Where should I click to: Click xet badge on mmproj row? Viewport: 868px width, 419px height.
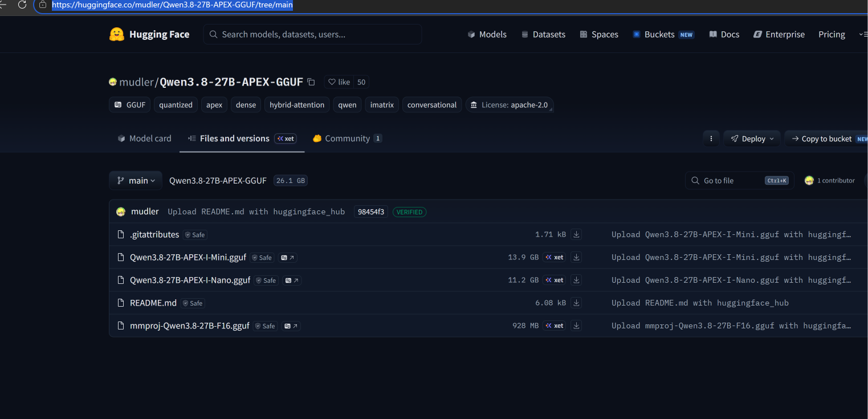555,326
